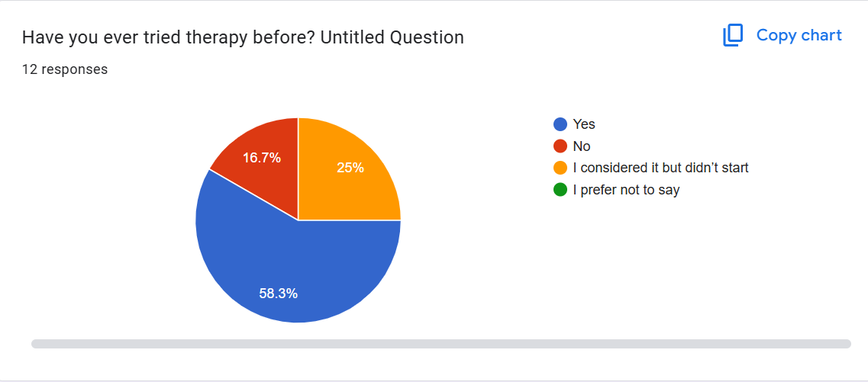Click 'I prefer not to say' legend label

(x=626, y=190)
